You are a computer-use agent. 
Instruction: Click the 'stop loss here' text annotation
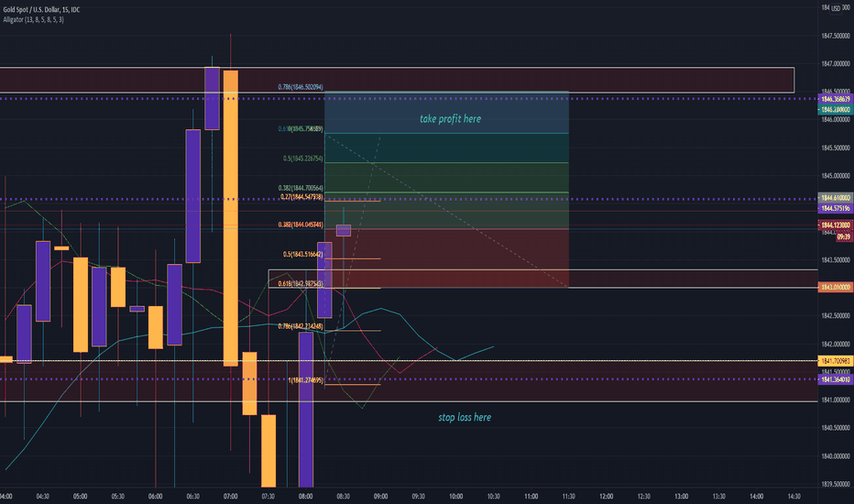(465, 417)
